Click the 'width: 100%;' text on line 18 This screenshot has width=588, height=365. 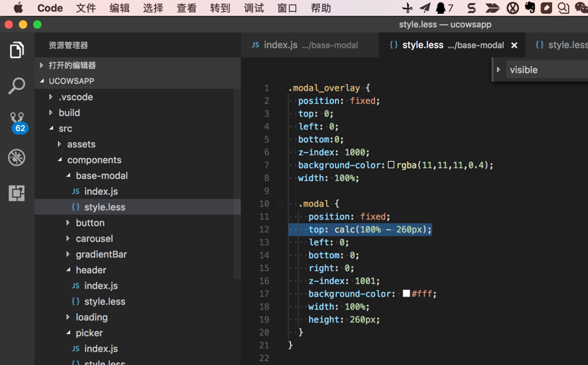(339, 307)
